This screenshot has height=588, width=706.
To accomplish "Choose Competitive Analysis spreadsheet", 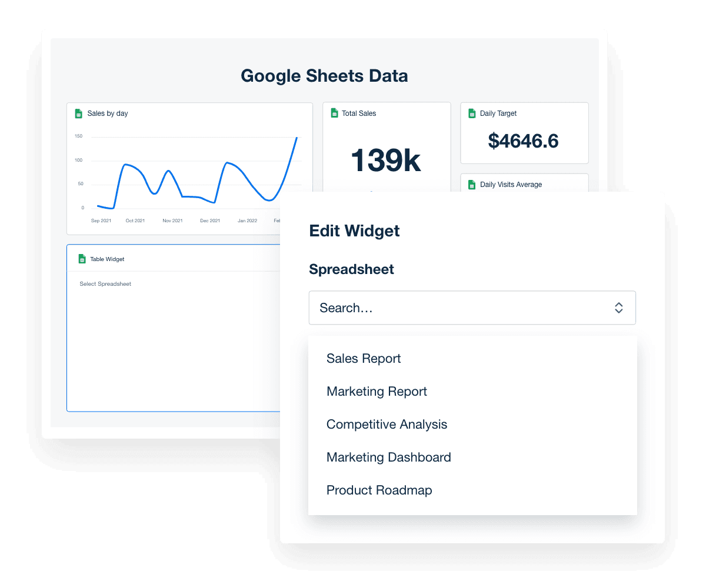I will pyautogui.click(x=387, y=424).
